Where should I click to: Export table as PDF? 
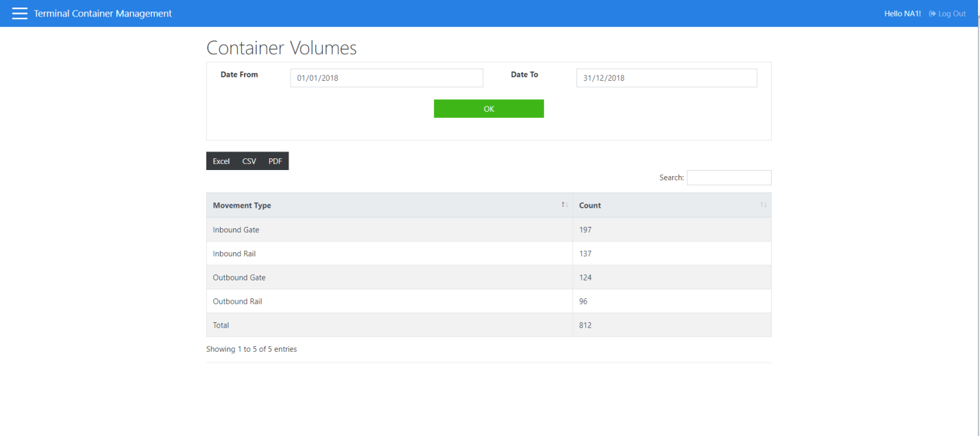[x=275, y=161]
